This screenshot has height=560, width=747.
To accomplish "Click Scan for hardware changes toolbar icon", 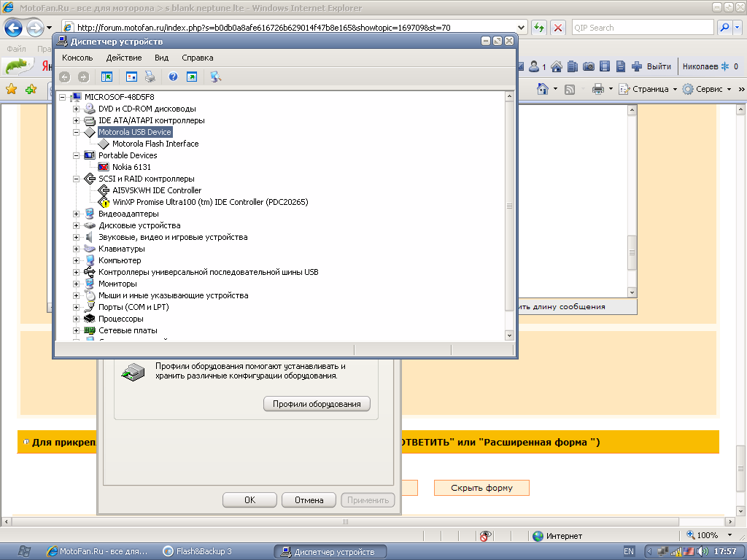I will click(216, 77).
